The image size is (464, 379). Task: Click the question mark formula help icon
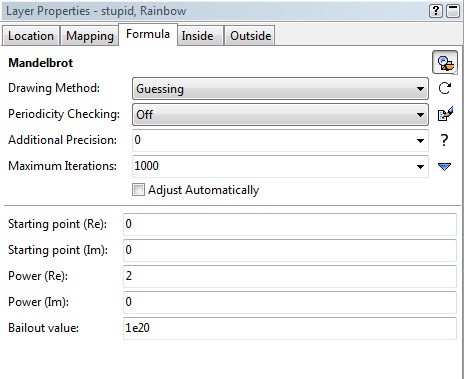click(x=444, y=140)
